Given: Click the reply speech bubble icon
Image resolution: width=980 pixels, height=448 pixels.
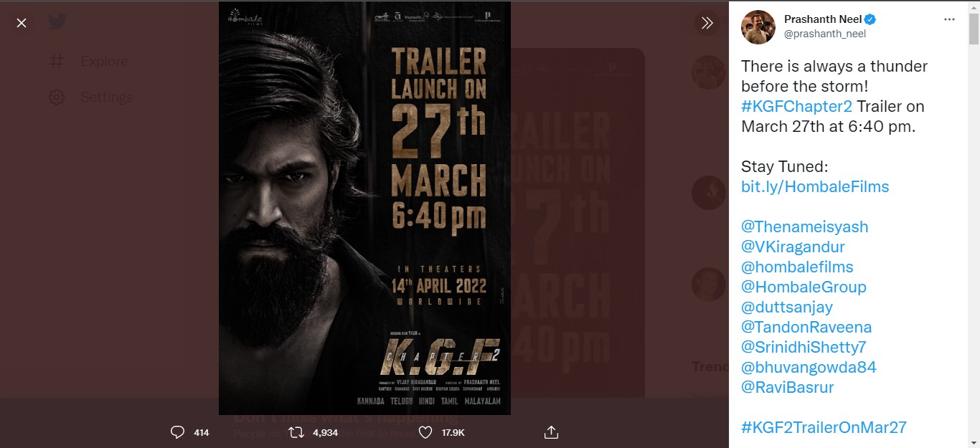Looking at the screenshot, I should coord(177,432).
